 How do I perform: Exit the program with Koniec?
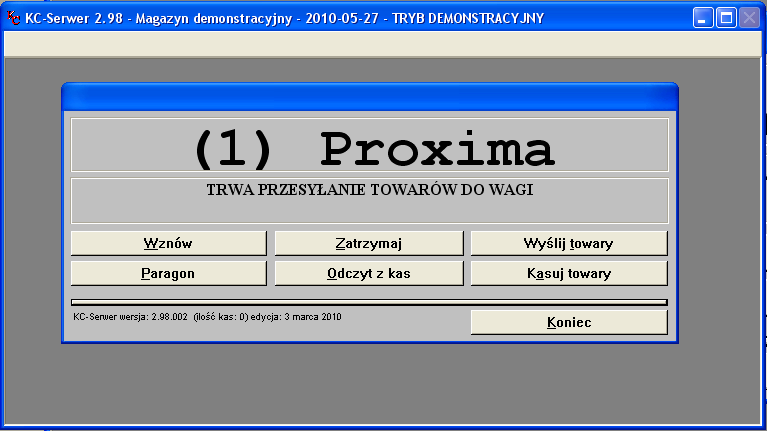569,322
